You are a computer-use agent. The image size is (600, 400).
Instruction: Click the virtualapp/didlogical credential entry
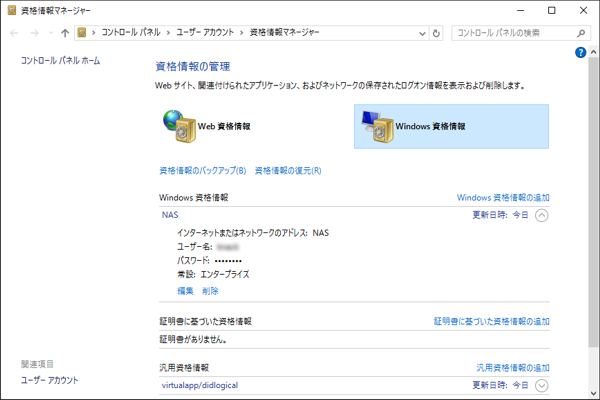tap(200, 385)
